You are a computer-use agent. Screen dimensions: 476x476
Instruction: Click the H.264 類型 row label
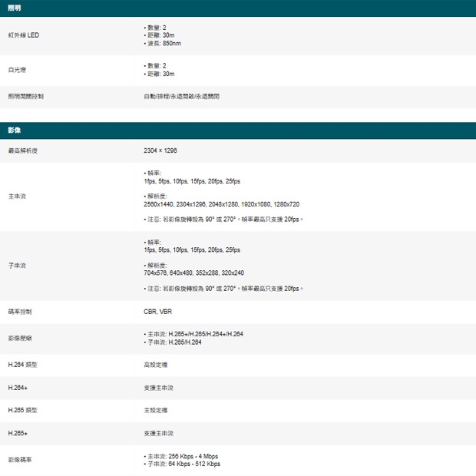pos(21,365)
